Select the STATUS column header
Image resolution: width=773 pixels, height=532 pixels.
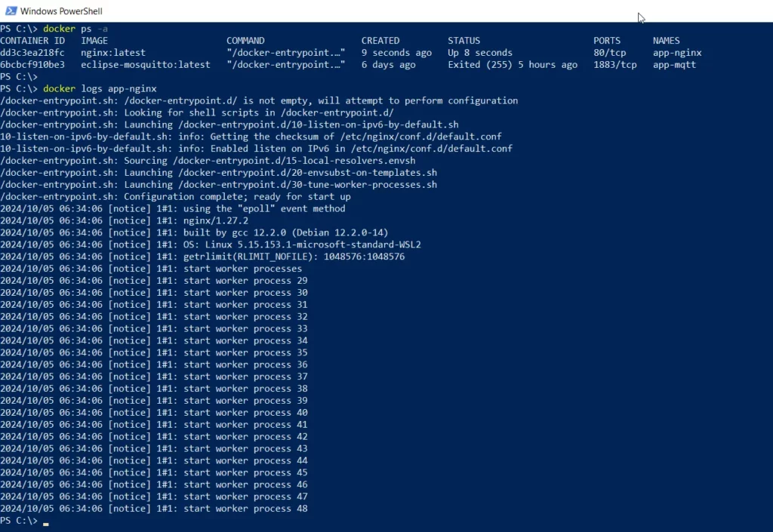(464, 41)
